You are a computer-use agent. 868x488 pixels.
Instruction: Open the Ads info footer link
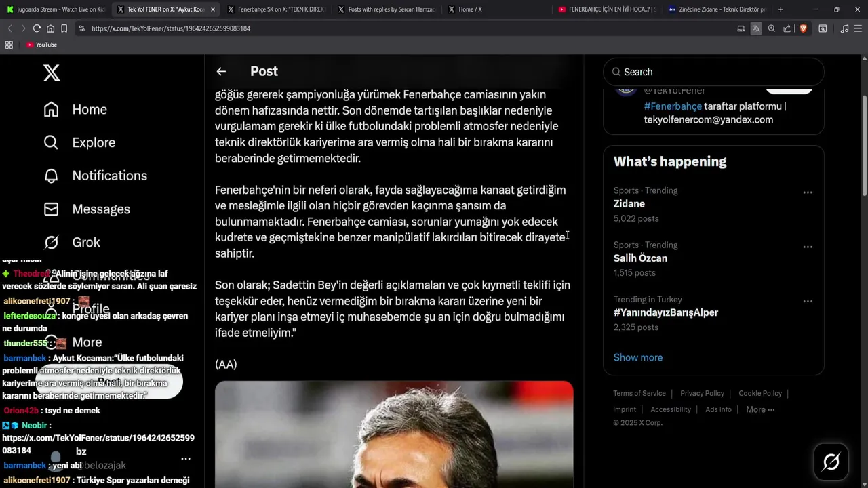[718, 409]
